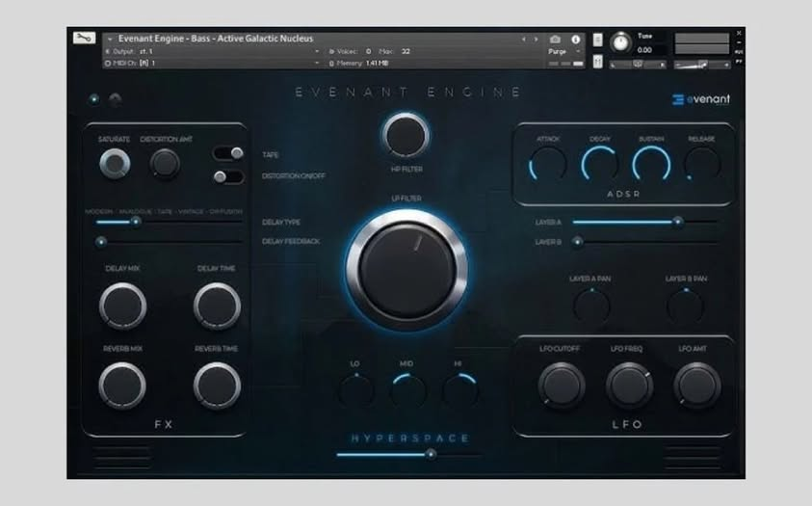Image resolution: width=812 pixels, height=506 pixels.
Task: Click the Delay Time knob
Action: pyautogui.click(x=217, y=306)
